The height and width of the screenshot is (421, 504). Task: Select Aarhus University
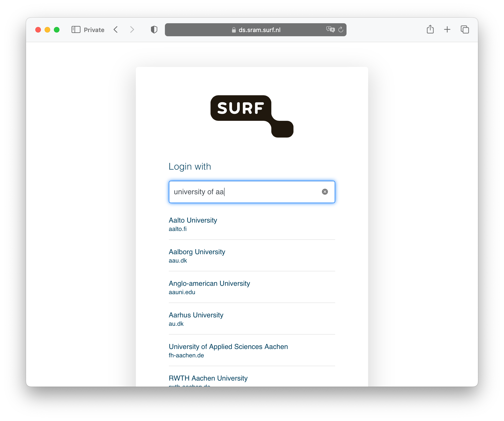click(252, 319)
